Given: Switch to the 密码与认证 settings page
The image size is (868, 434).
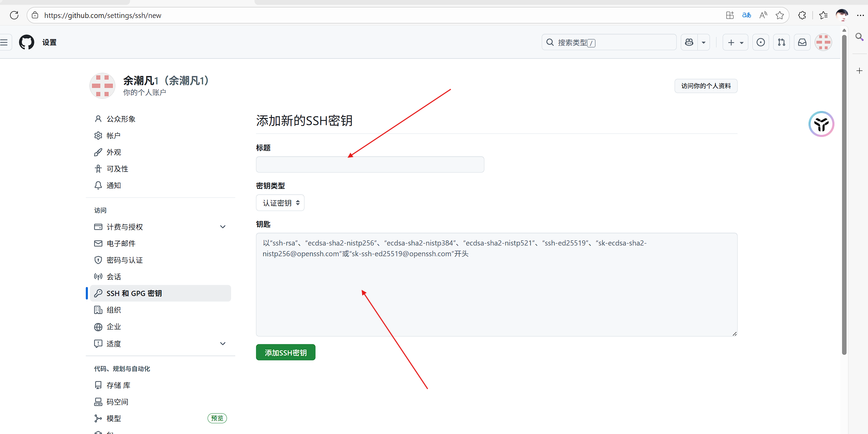Looking at the screenshot, I should coord(124,260).
